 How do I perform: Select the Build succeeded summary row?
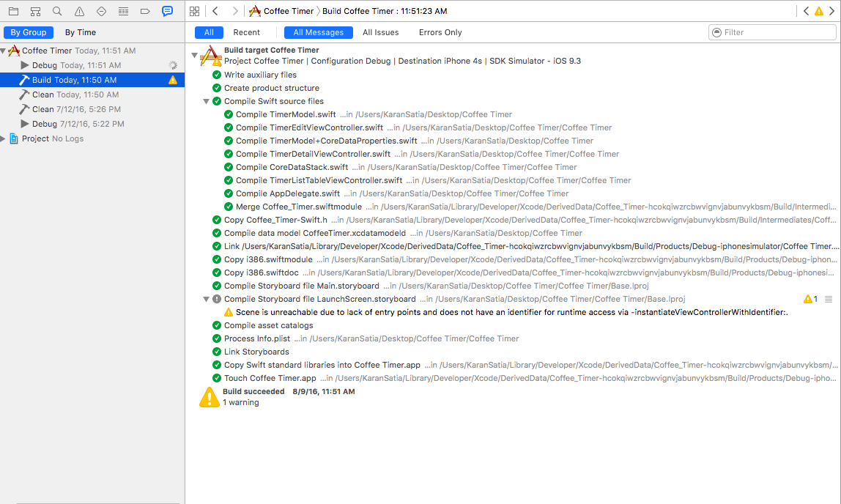tap(514, 397)
